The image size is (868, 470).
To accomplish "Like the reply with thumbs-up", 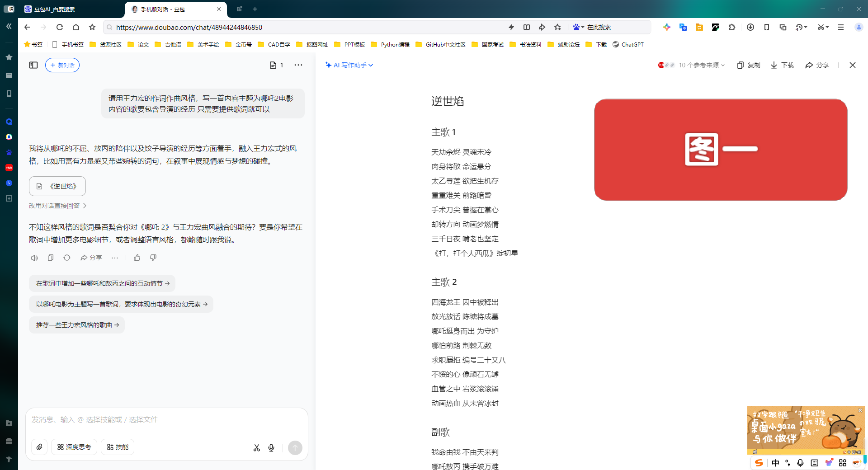I will coord(137,258).
